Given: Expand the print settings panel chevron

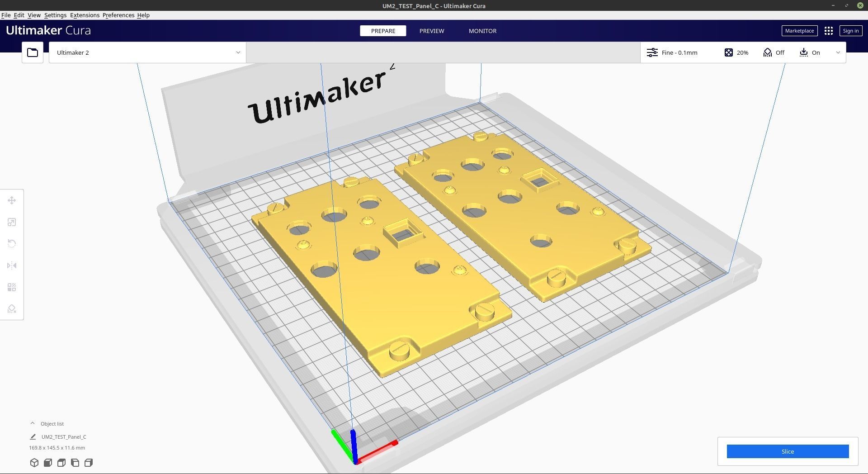Looking at the screenshot, I should [x=838, y=52].
